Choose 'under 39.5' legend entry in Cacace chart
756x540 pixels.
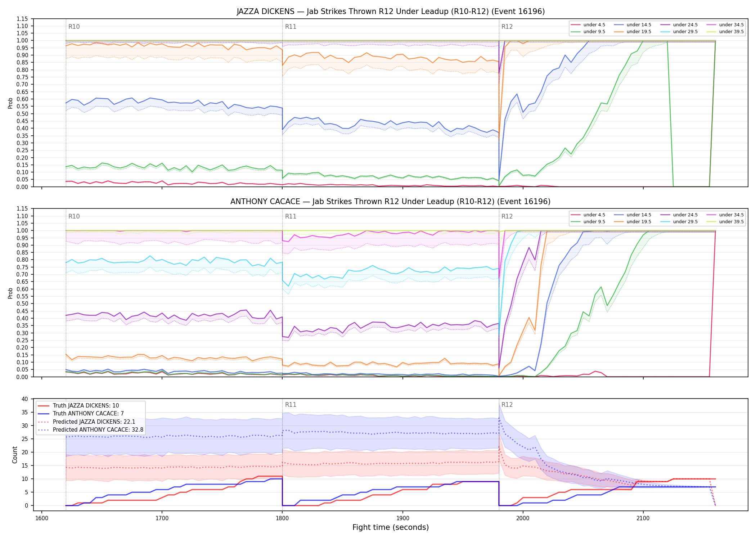point(725,222)
